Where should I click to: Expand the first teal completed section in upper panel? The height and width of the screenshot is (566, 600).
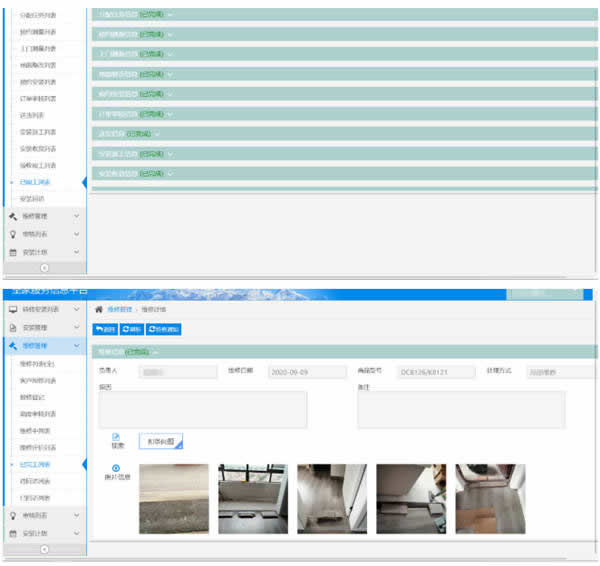344,15
